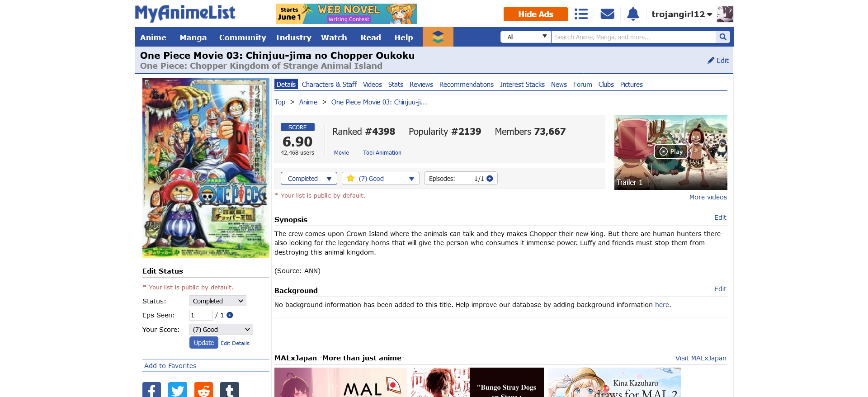Switch to Recommendations tab
The width and height of the screenshot is (868, 397).
click(x=467, y=85)
